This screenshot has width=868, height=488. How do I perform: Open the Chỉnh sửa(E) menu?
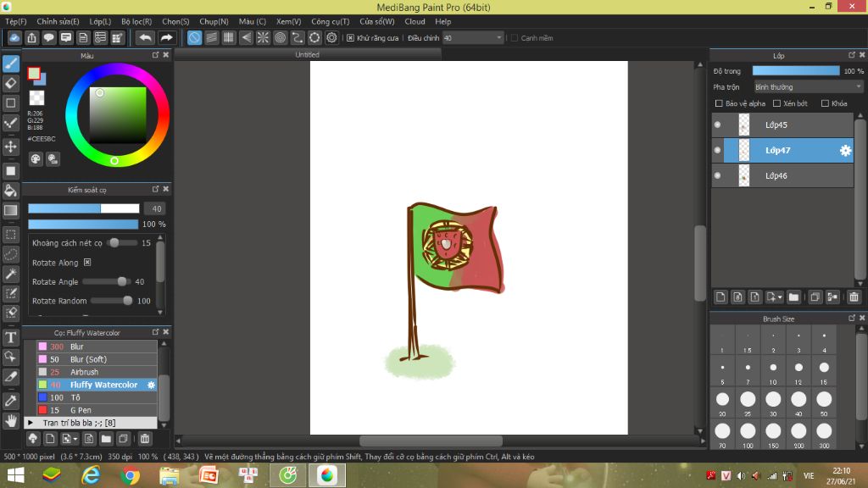58,21
